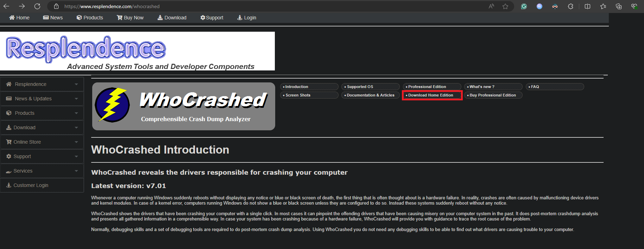Open Read Aloud icon in address bar
Image resolution: width=644 pixels, height=249 pixels.
pyautogui.click(x=491, y=6)
